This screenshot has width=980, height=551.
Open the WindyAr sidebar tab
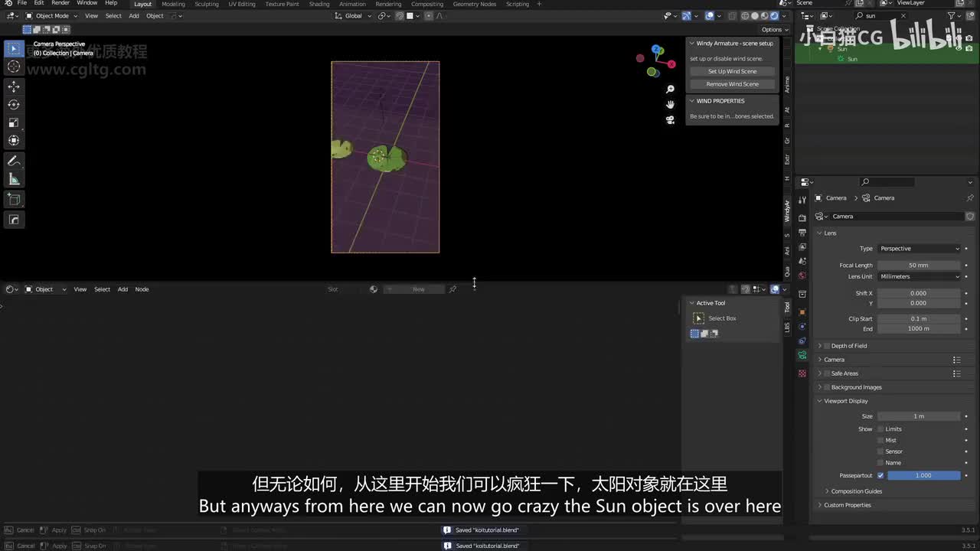(x=787, y=211)
